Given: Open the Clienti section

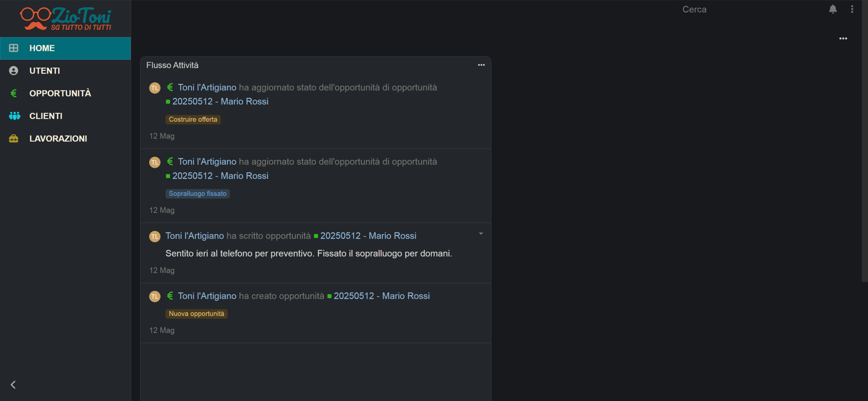Looking at the screenshot, I should tap(46, 116).
